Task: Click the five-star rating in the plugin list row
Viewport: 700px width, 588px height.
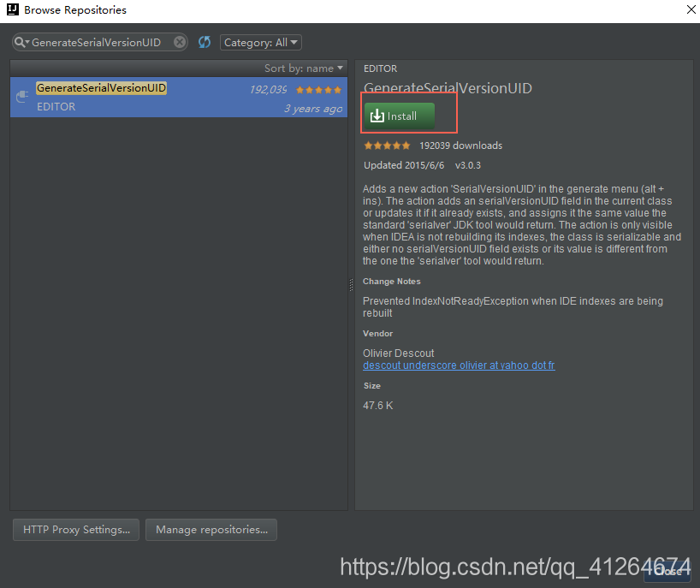Action: 318,89
